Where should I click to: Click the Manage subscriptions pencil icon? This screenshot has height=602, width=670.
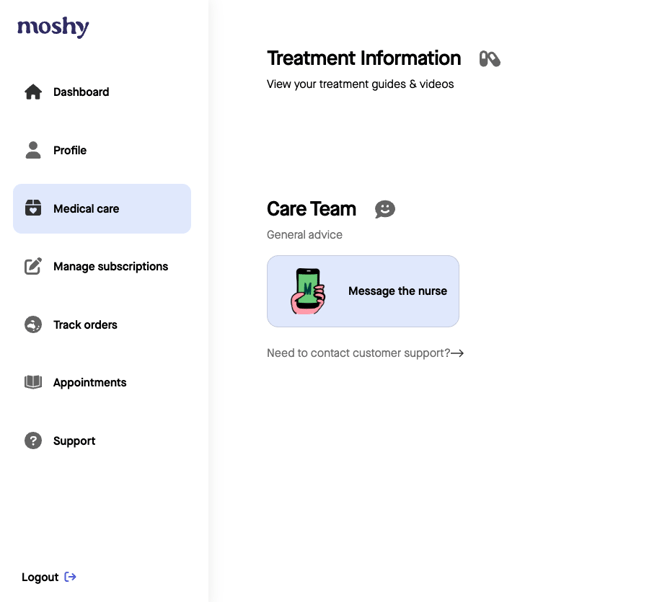coord(33,266)
